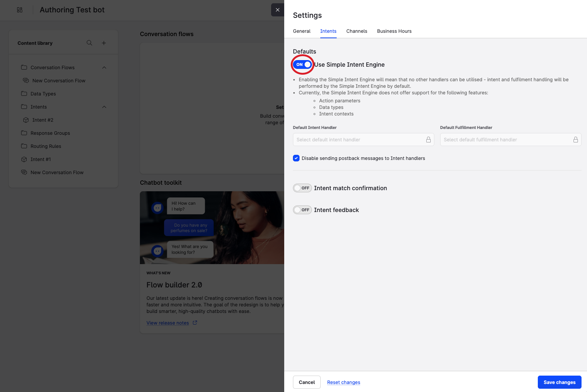587x392 pixels.
Task: Click the Intent #2 cube icon
Action: click(x=26, y=120)
